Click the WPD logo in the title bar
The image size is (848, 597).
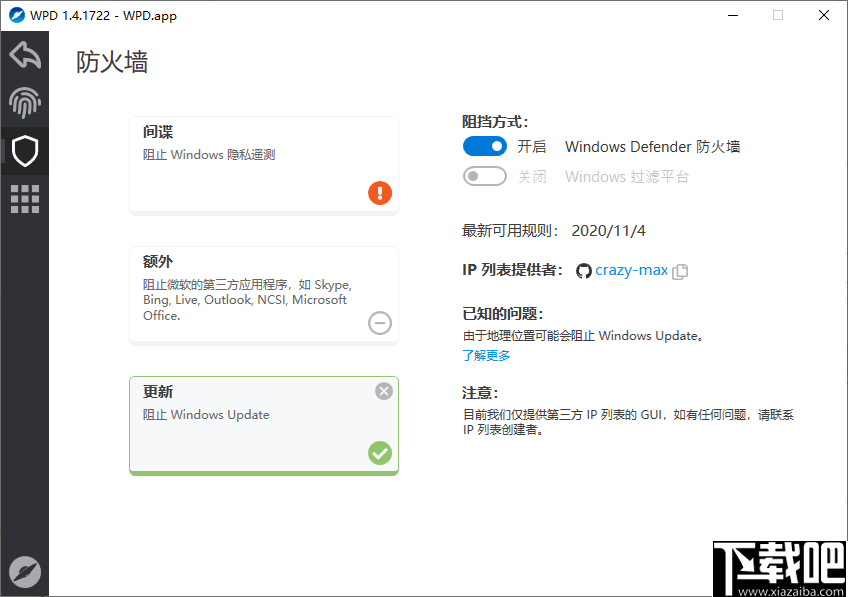click(18, 15)
